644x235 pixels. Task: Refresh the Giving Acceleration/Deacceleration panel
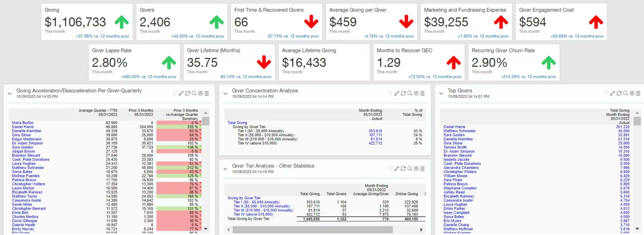pyautogui.click(x=187, y=93)
